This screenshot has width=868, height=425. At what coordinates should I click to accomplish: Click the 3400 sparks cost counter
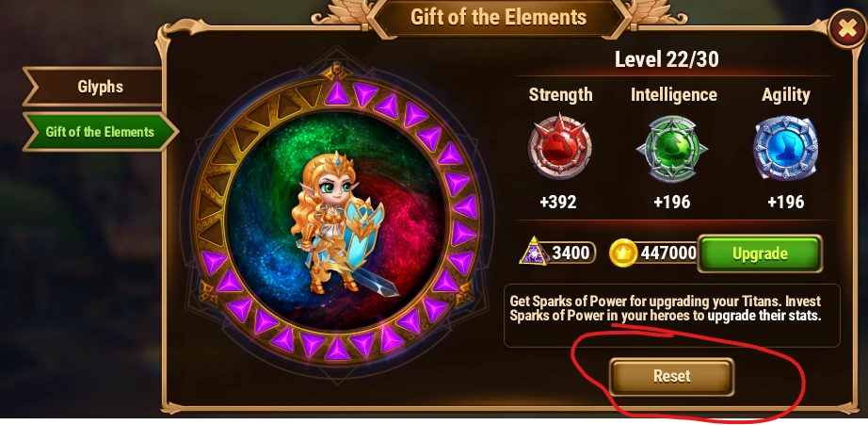click(x=571, y=253)
